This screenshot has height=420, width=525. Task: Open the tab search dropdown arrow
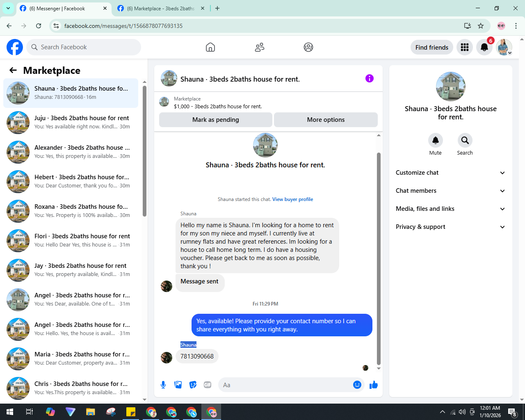[8, 8]
